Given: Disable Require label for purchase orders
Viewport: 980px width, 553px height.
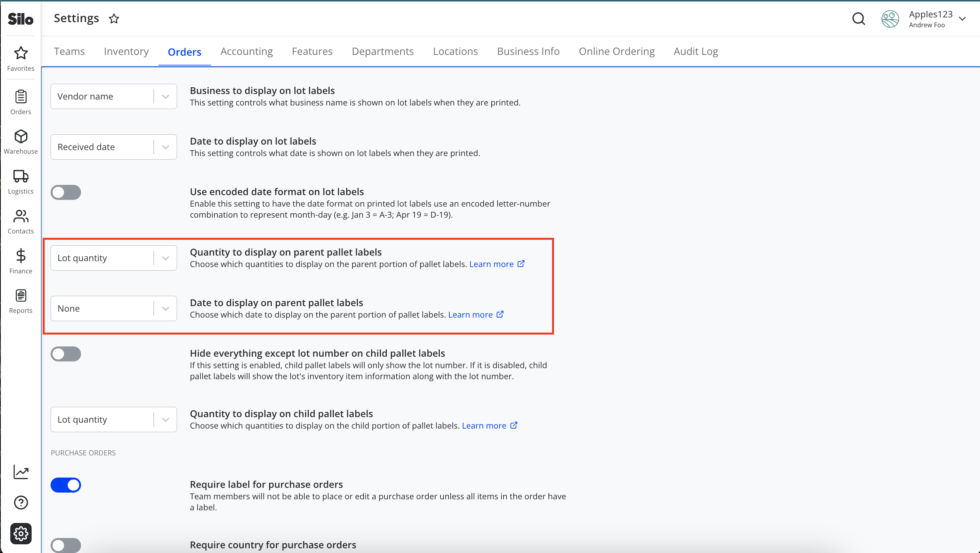Looking at the screenshot, I should [66, 485].
